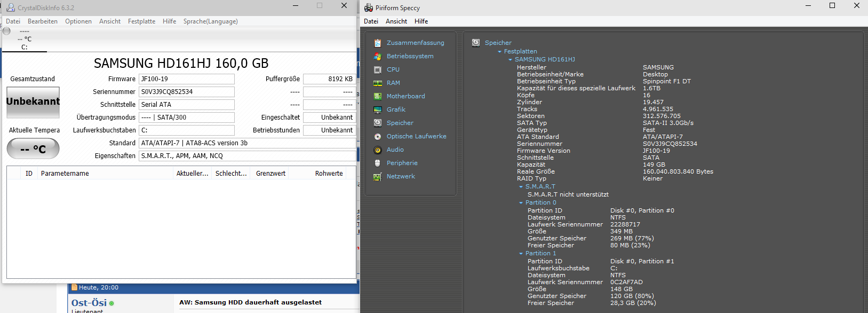Click the gray disk health status circle
This screenshot has width=868, height=313.
coord(7,31)
